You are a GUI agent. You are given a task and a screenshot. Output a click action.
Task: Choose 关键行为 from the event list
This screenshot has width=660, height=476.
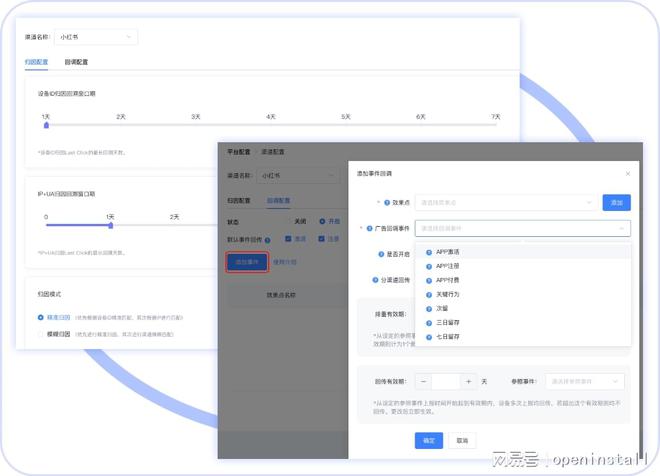click(x=523, y=294)
